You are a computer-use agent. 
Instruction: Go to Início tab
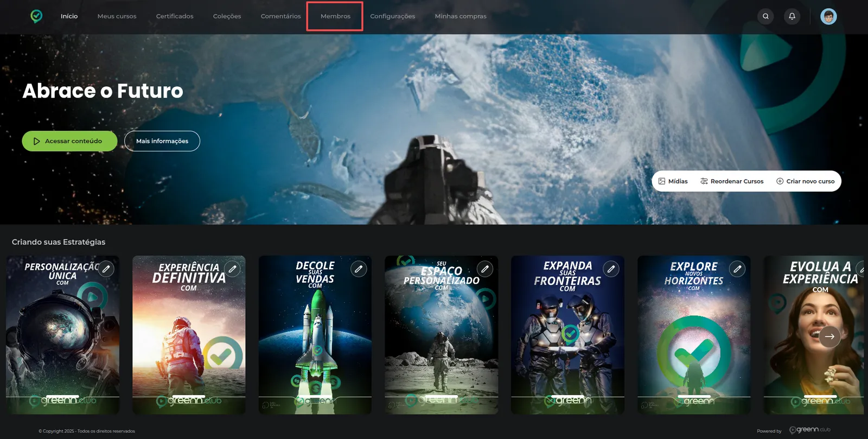69,16
